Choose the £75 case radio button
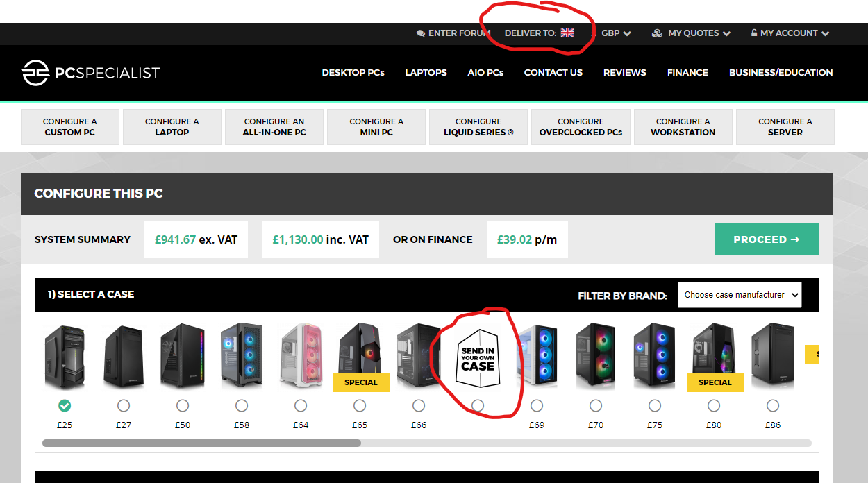Screen dimensions: 868x483 pyautogui.click(x=655, y=405)
